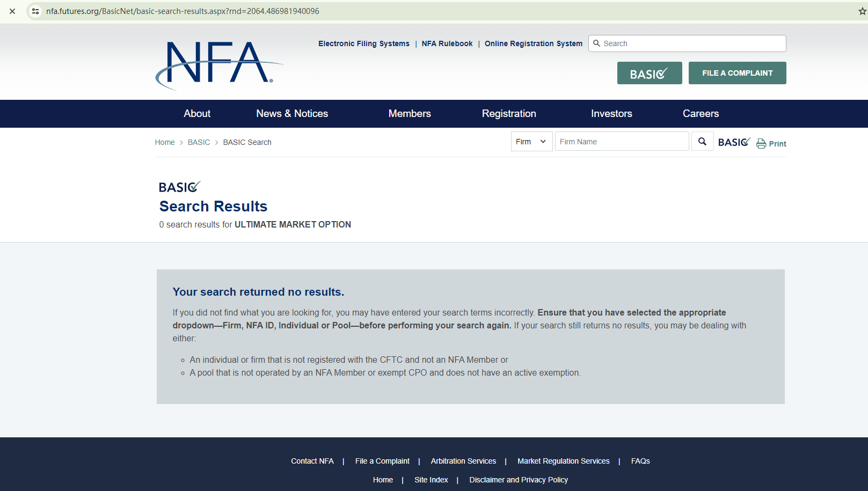
Task: Open Site Index footer link
Action: pyautogui.click(x=431, y=480)
